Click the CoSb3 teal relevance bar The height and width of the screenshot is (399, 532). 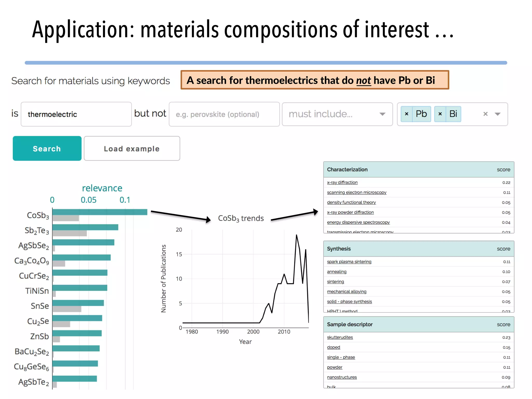pyautogui.click(x=100, y=212)
